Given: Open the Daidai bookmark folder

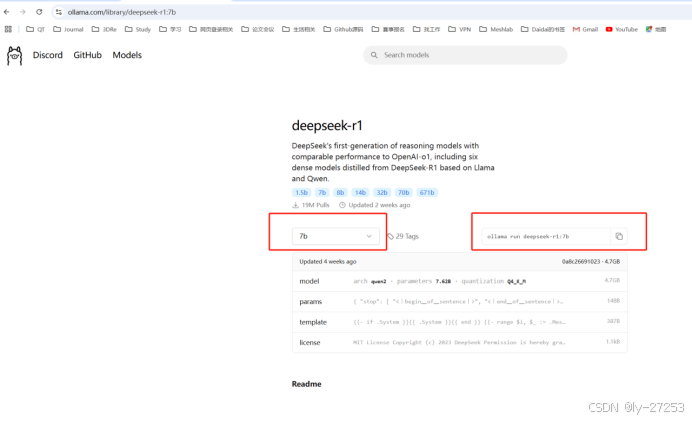Looking at the screenshot, I should point(543,29).
